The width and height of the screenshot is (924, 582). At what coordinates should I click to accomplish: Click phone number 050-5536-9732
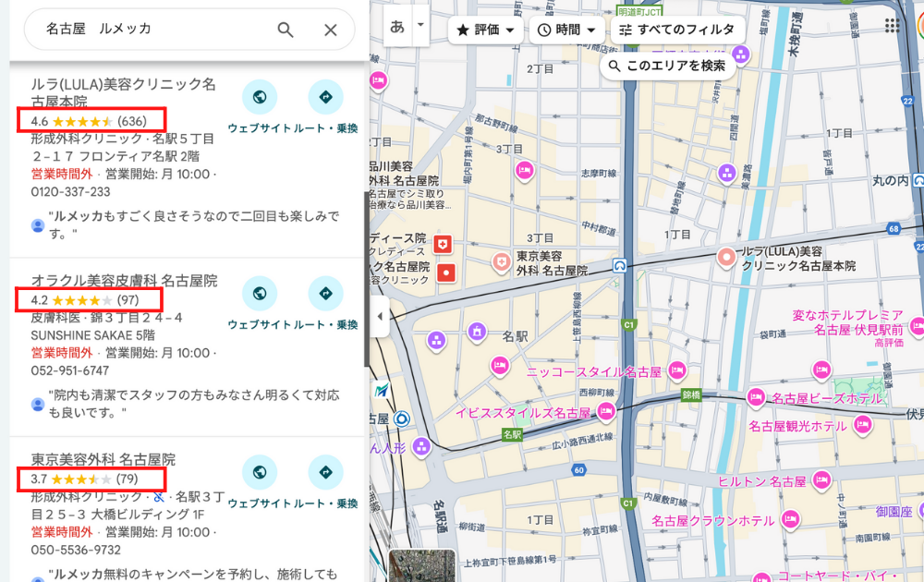(x=76, y=551)
